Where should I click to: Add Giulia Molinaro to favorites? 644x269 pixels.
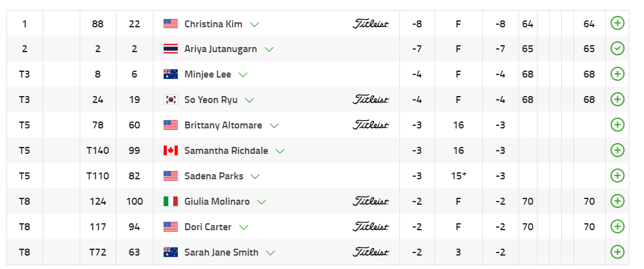pyautogui.click(x=617, y=202)
